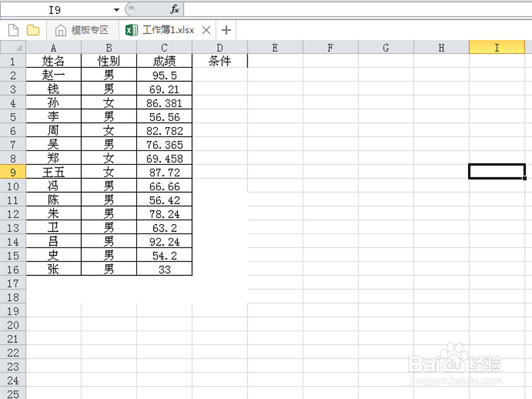
Task: Click the cell containing 78.24
Action: point(164,213)
